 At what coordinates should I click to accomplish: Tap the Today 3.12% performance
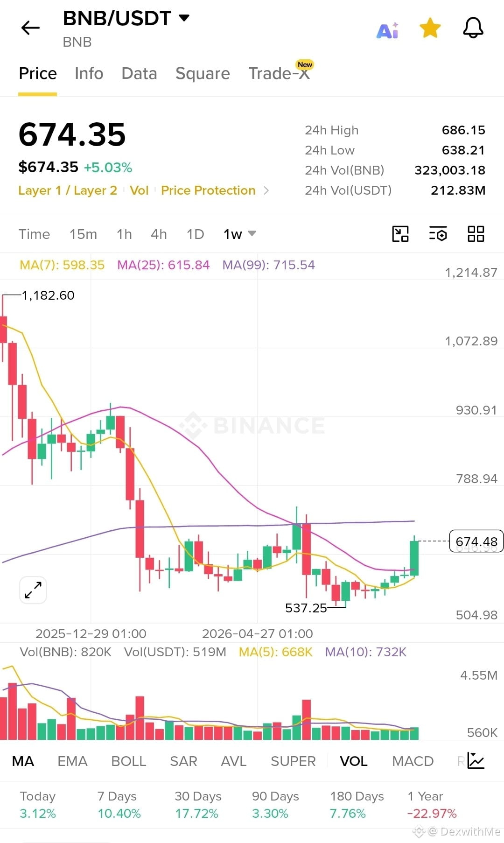[x=38, y=805]
